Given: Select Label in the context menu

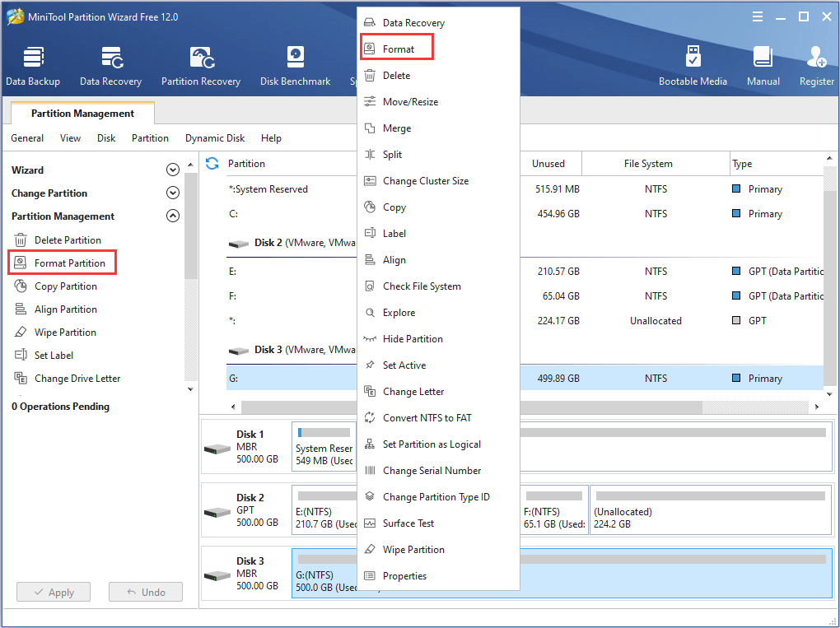Looking at the screenshot, I should (x=438, y=234).
